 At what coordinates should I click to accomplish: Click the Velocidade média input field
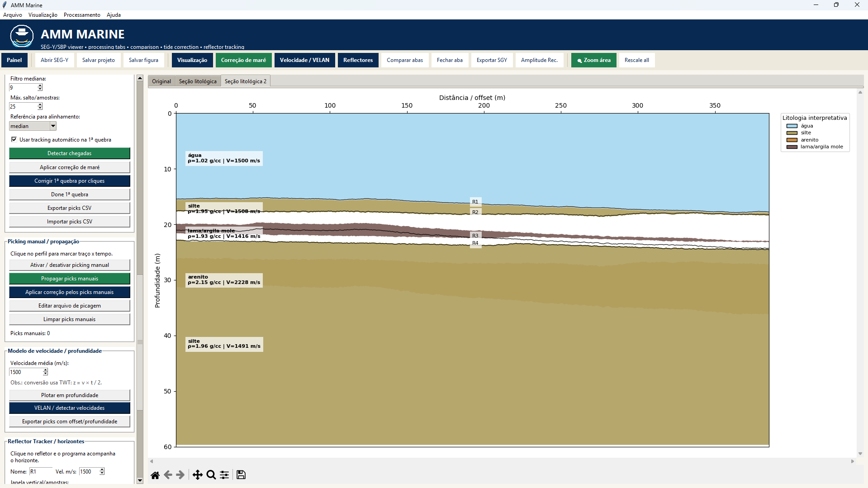(26, 372)
